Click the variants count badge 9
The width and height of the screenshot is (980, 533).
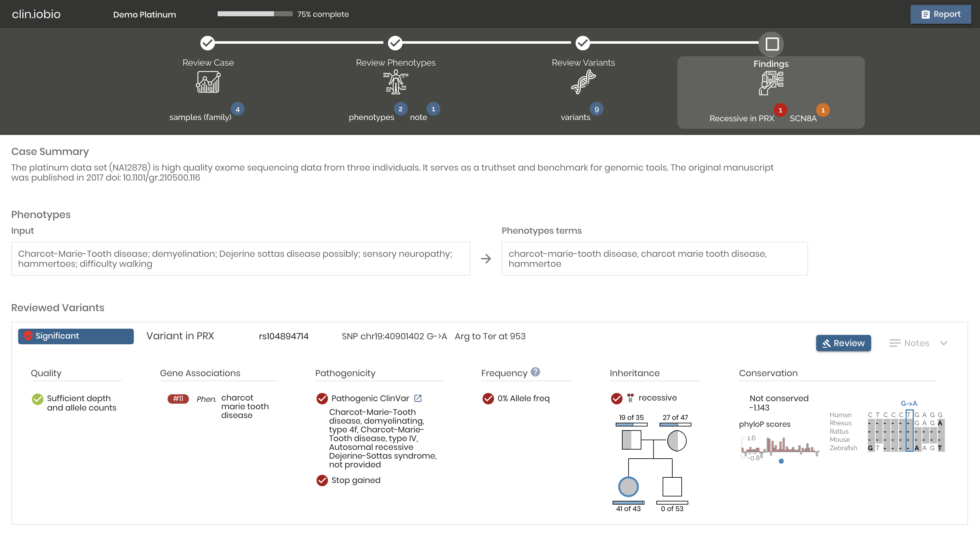point(596,109)
